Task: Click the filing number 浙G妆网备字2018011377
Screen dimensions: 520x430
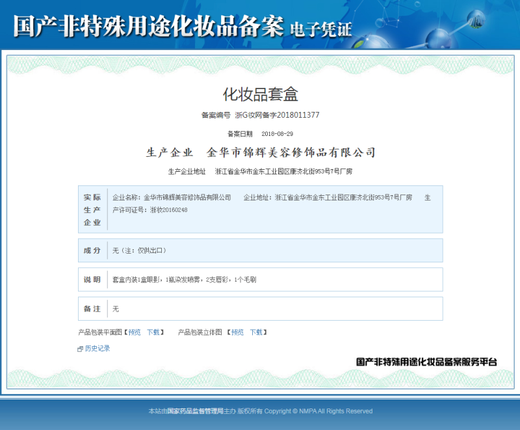Action: (x=277, y=115)
